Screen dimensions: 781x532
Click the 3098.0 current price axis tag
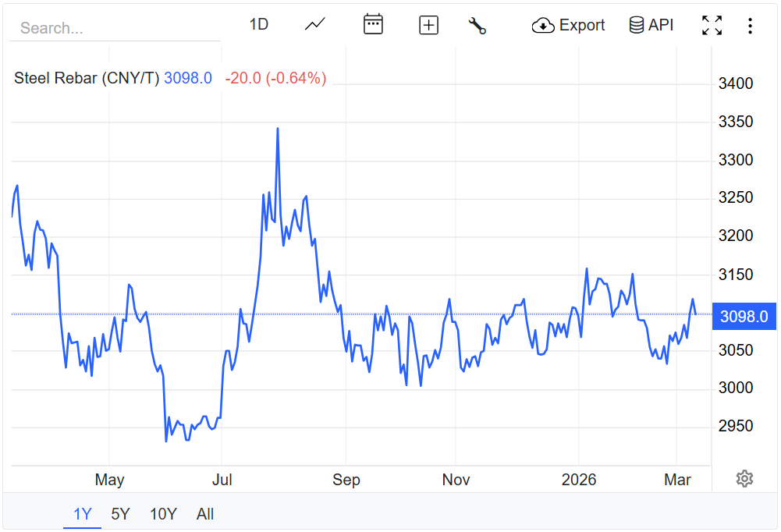tap(744, 316)
